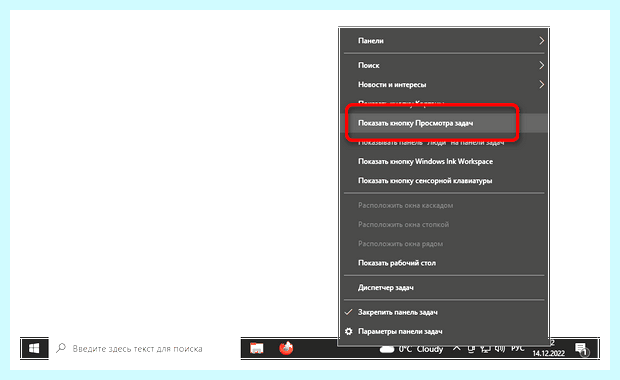The width and height of the screenshot is (620, 380).
Task: Click the Windows Start button
Action: 34,348
